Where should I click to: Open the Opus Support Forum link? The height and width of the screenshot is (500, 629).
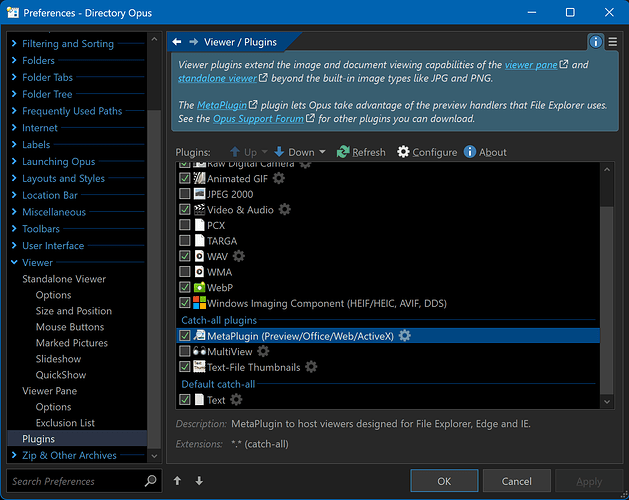coord(258,119)
